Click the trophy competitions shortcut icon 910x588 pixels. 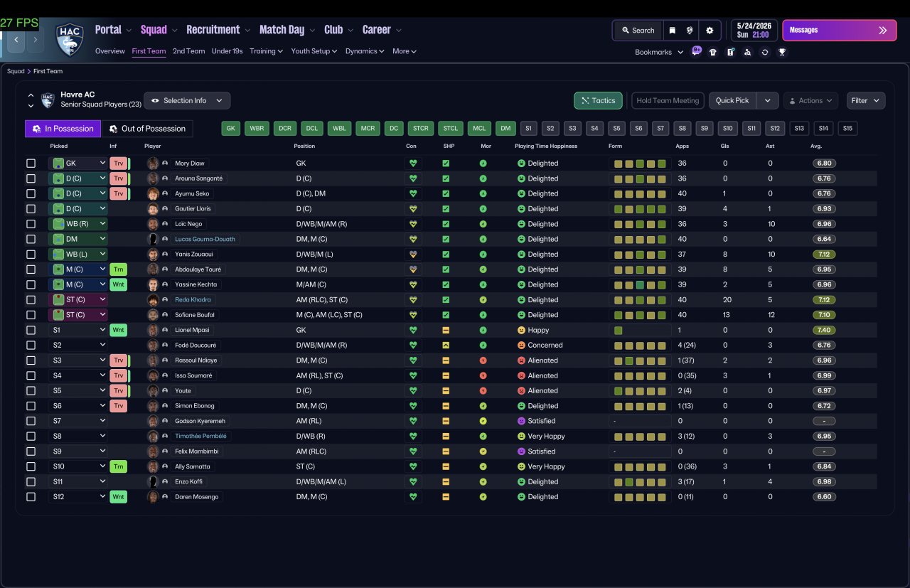coord(782,52)
